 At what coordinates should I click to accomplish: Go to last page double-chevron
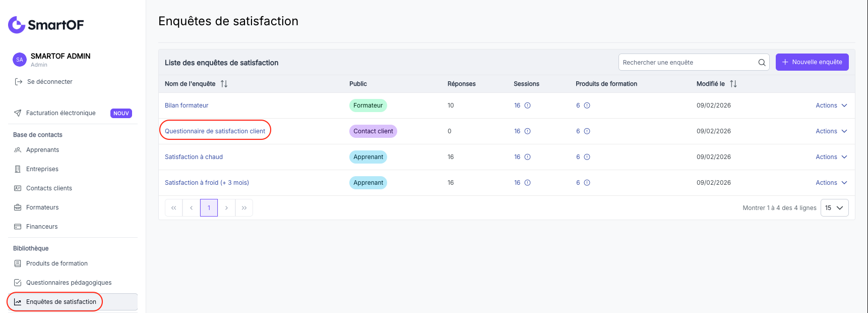pos(244,208)
